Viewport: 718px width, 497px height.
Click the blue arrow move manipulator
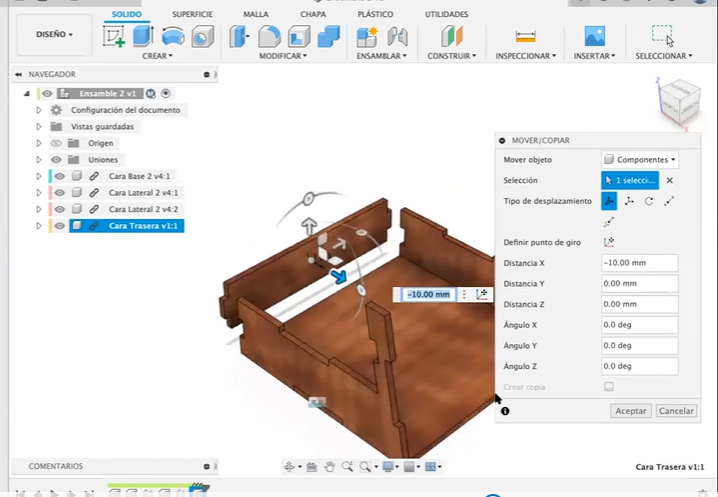click(x=339, y=276)
